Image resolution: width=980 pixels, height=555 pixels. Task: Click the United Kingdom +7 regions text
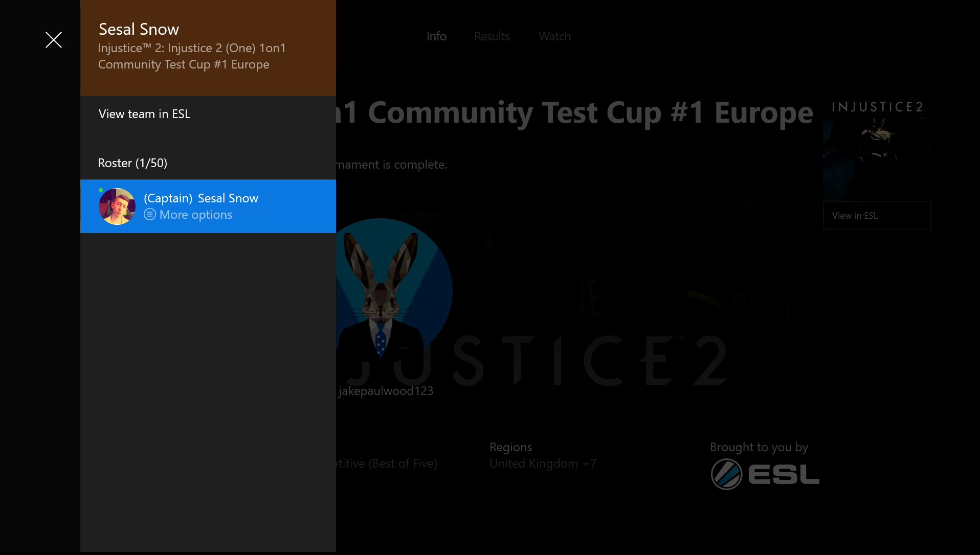click(x=543, y=464)
